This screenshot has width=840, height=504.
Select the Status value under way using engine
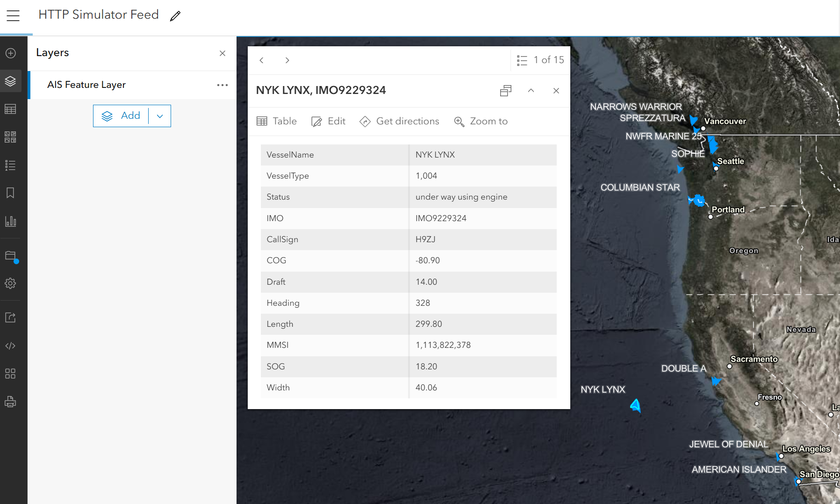461,197
